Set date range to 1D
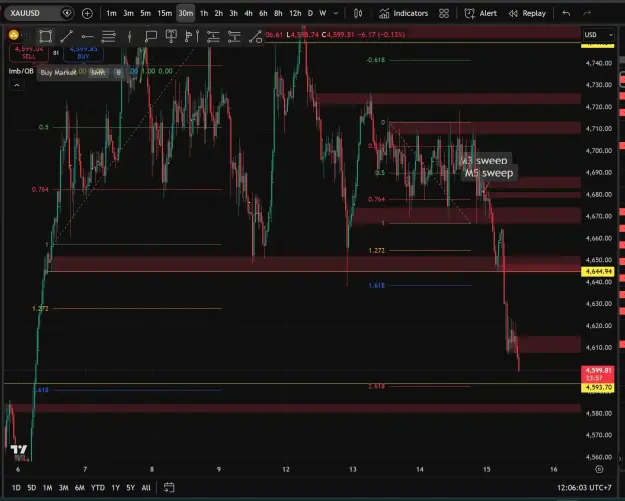 click(x=16, y=487)
